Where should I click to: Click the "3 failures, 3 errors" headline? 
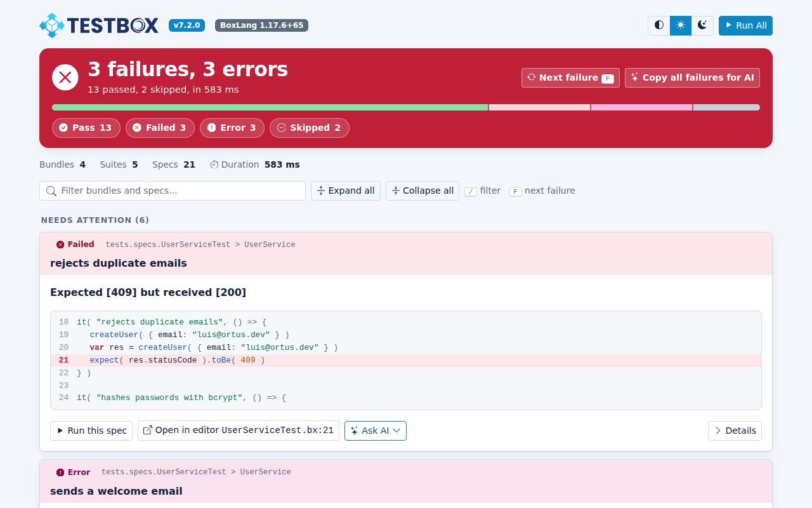click(x=188, y=69)
